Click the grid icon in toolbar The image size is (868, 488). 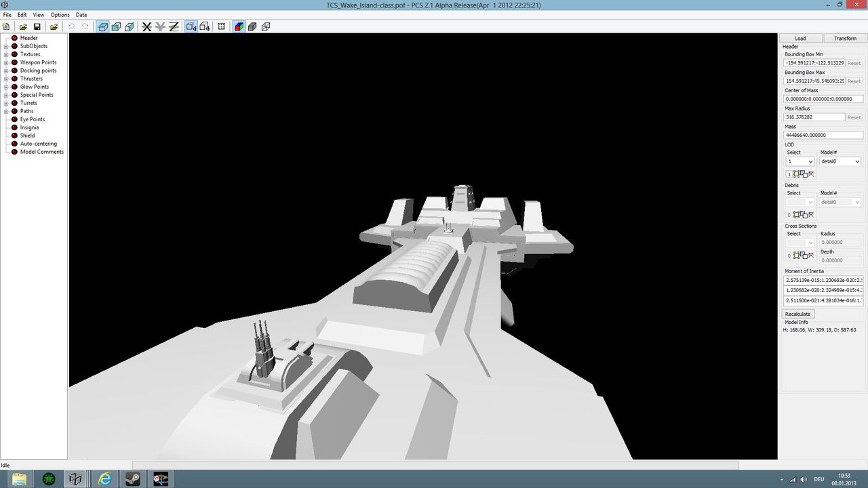point(221,26)
